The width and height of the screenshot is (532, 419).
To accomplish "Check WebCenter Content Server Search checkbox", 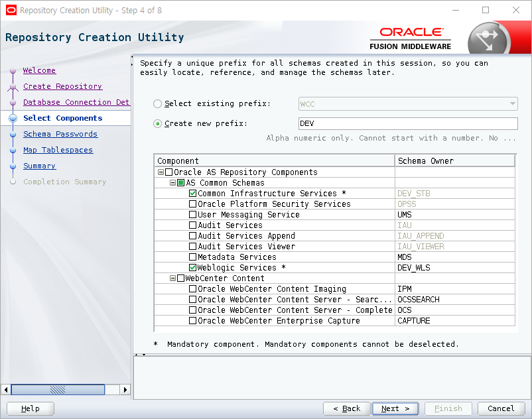I will click(193, 300).
